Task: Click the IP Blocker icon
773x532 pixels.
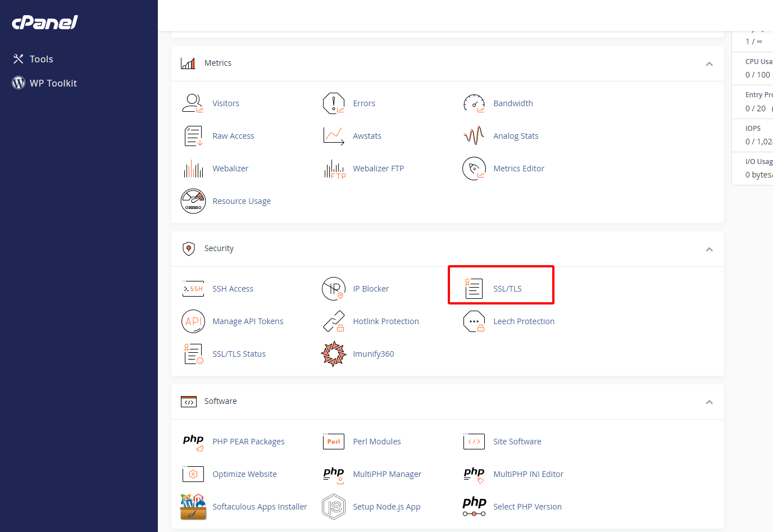Action: pos(333,289)
